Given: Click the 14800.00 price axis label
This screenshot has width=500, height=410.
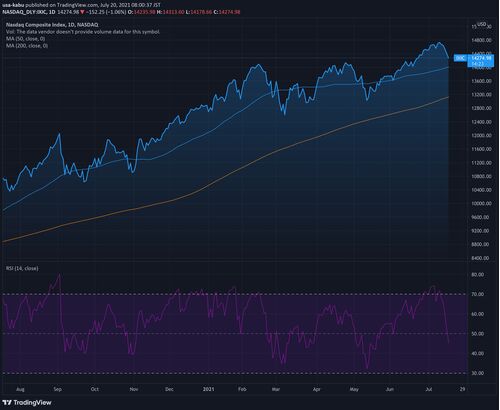Looking at the screenshot, I should click(x=481, y=40).
